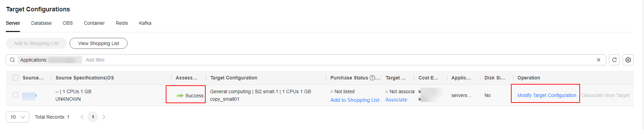Click View Shopping List button
The width and height of the screenshot is (644, 130).
pyautogui.click(x=98, y=43)
